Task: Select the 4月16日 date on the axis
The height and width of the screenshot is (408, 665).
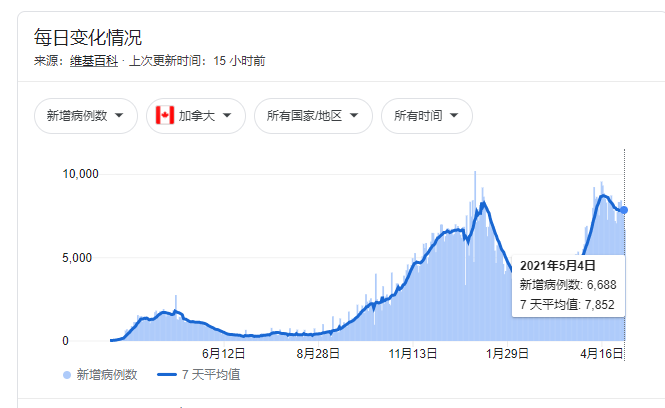Action: pos(602,354)
